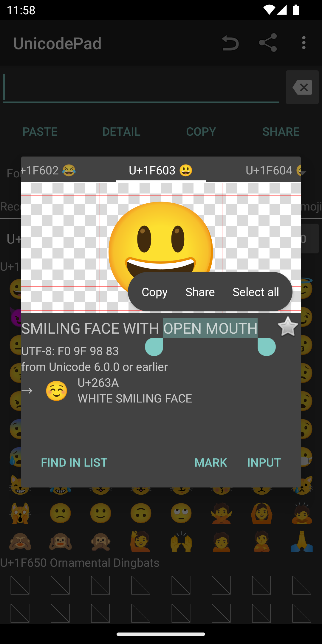The image size is (322, 644).
Task: Tap the right text selection handle
Action: click(267, 347)
